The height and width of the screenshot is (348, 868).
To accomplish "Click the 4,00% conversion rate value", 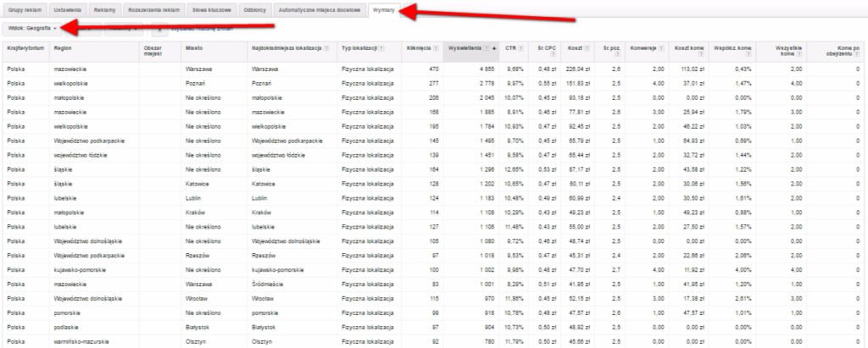I will tap(744, 270).
